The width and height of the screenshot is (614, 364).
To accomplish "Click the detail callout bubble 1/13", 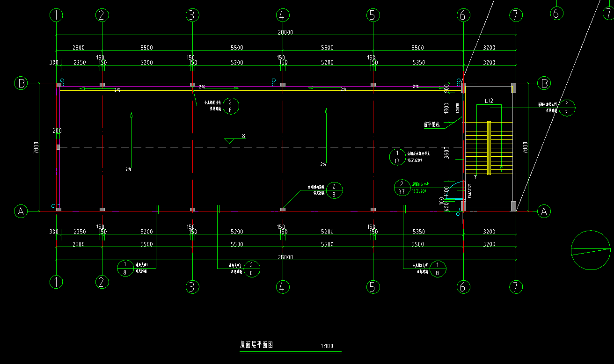I will tap(397, 157).
